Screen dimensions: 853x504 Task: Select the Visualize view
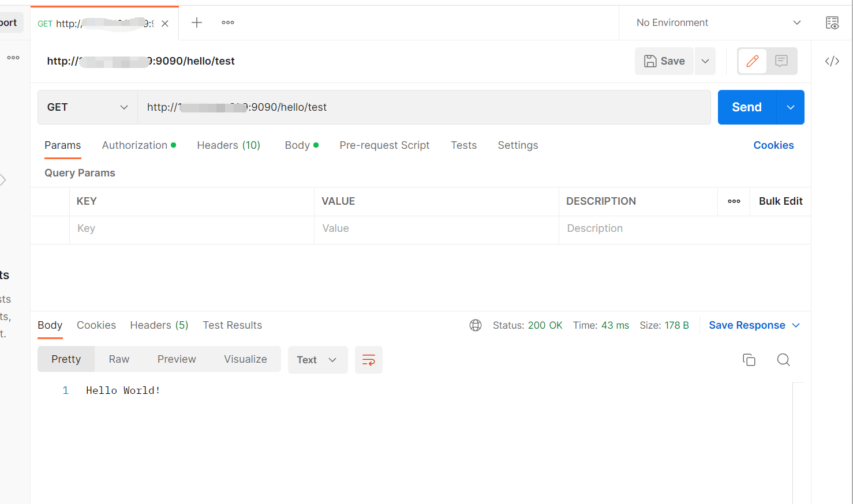tap(245, 359)
